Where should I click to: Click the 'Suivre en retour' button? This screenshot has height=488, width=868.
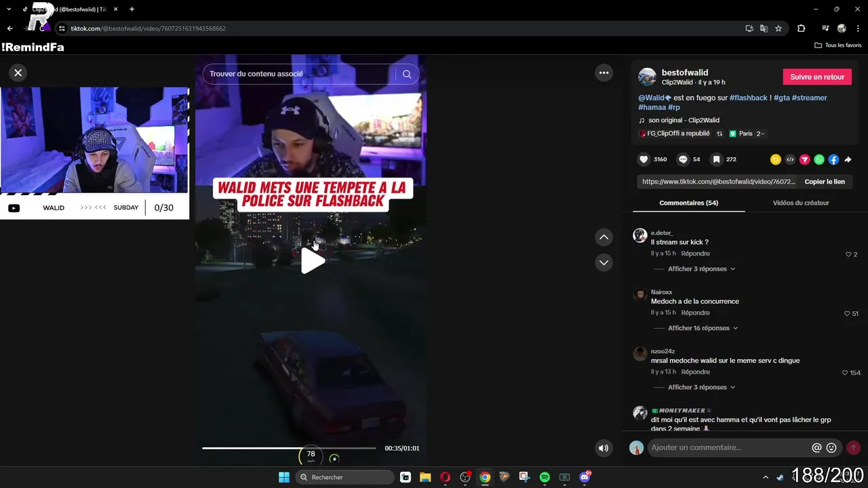click(817, 77)
